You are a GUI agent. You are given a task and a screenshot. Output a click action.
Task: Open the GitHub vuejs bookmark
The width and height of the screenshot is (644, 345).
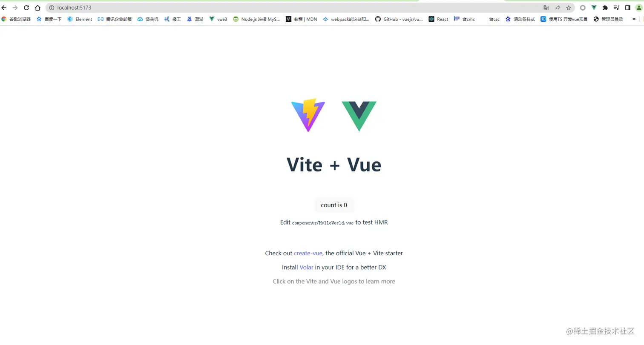click(399, 19)
